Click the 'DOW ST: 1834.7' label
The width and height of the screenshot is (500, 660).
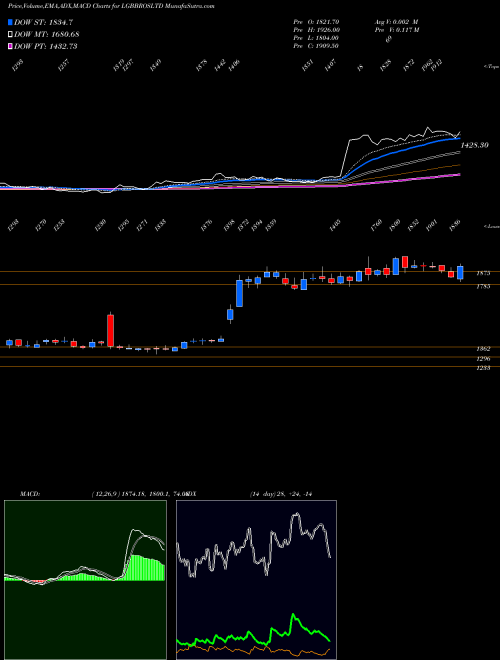tap(43, 22)
